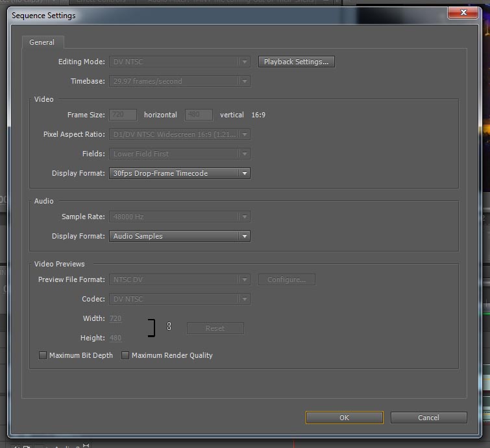Viewport: 490px width, 448px height.
Task: Open the Sample Rate dropdown
Action: 180,217
